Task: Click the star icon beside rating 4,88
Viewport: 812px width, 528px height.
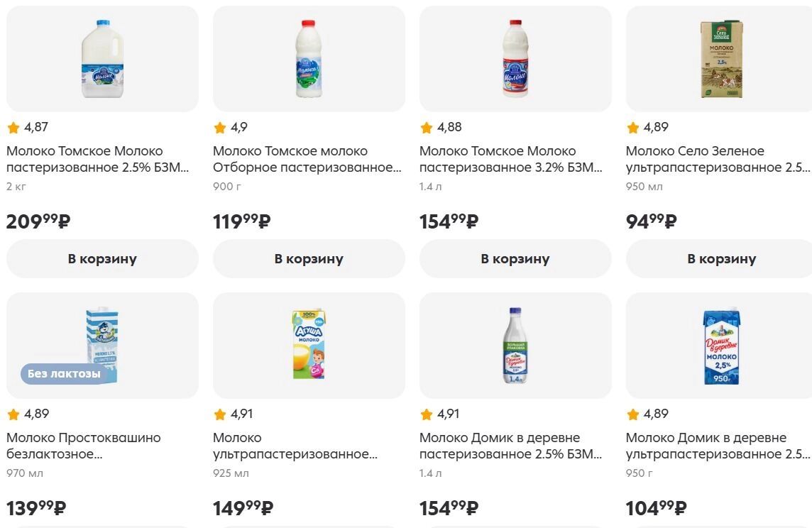Action: click(x=427, y=128)
